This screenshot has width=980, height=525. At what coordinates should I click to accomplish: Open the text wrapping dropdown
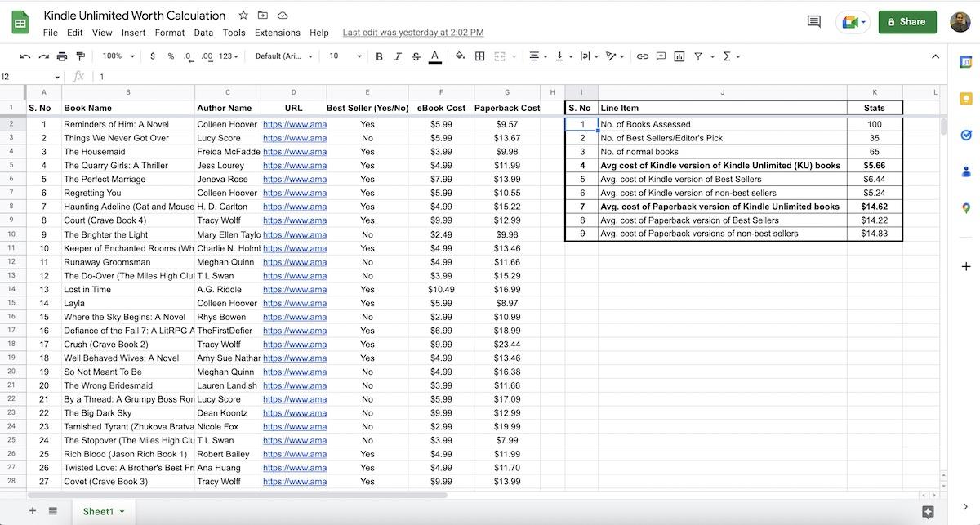coord(589,56)
